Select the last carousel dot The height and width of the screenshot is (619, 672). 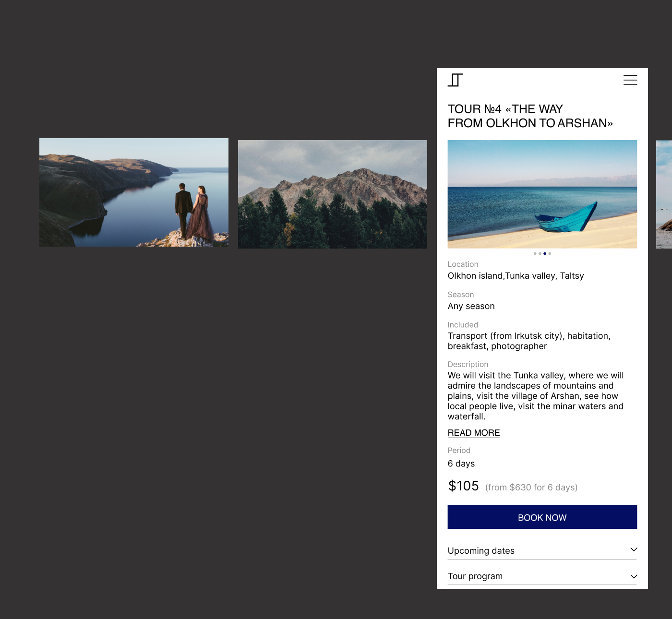tap(550, 253)
